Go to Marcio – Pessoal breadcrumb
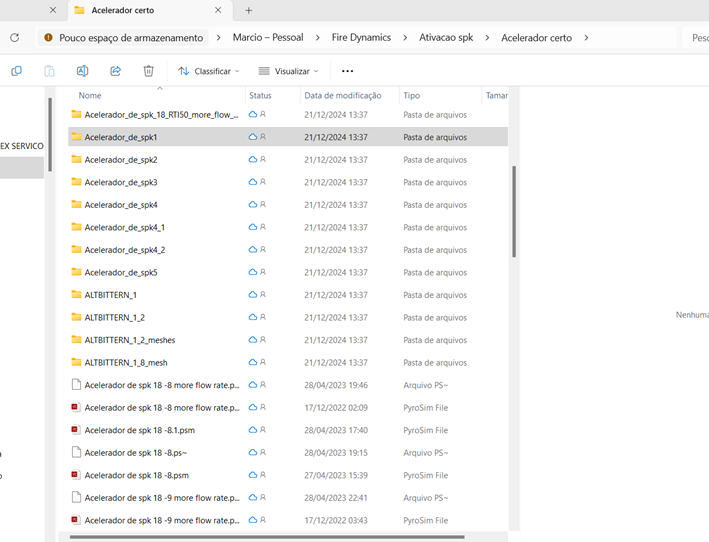This screenshot has width=709, height=542. (x=268, y=38)
